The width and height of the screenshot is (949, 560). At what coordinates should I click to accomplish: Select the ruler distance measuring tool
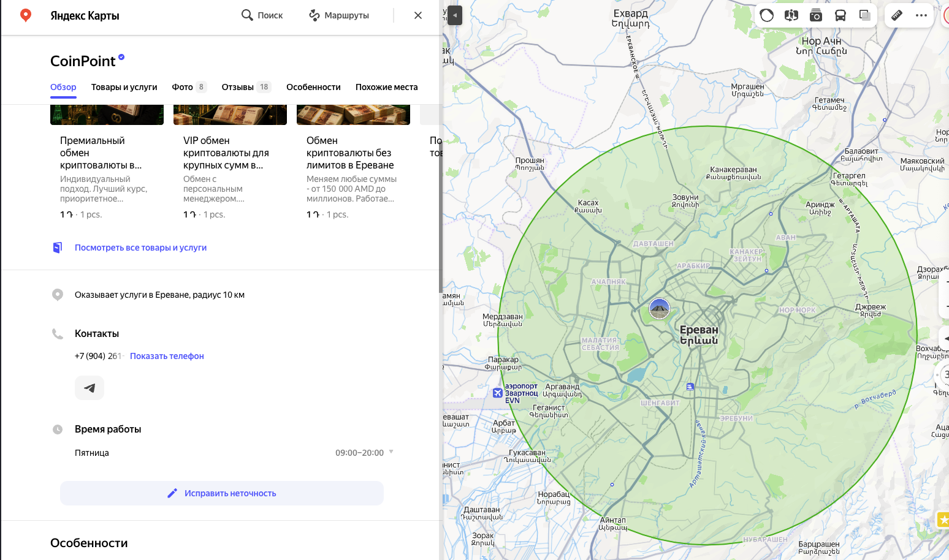(x=897, y=15)
